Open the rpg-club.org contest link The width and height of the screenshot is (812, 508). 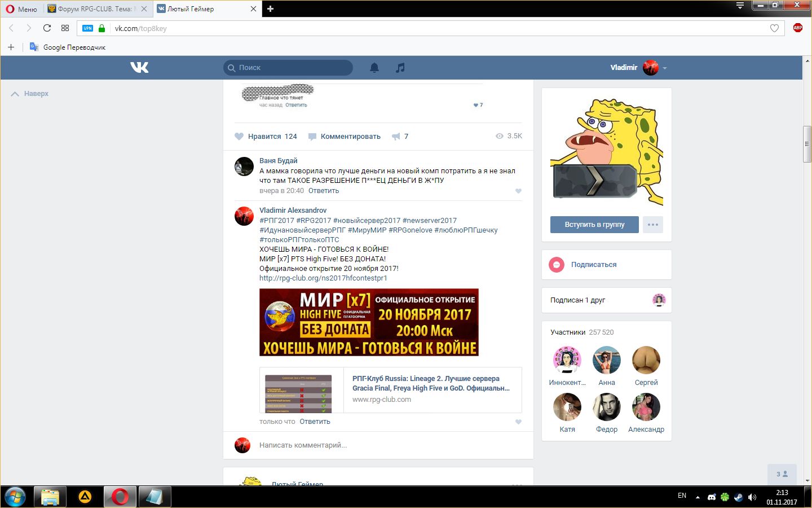pos(323,278)
